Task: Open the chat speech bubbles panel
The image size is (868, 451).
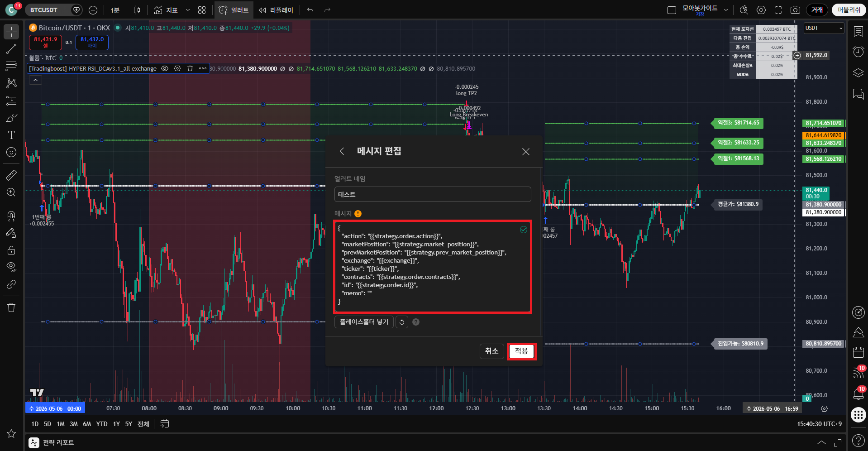Action: click(858, 93)
